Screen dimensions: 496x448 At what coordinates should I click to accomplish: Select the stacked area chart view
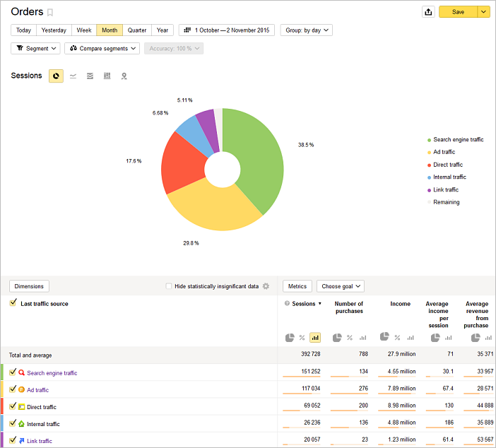click(x=90, y=76)
